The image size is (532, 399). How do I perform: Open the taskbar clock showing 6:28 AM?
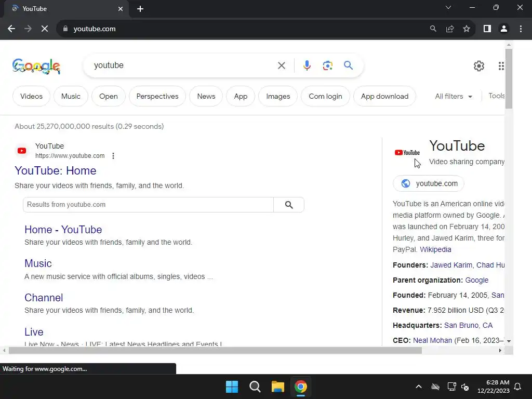point(494,387)
